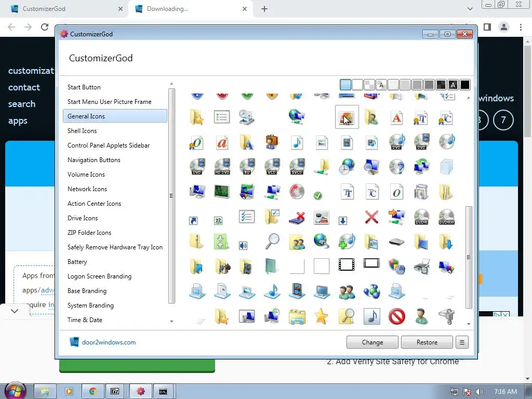
Task: Select the red prohibited circle icon
Action: point(396,316)
